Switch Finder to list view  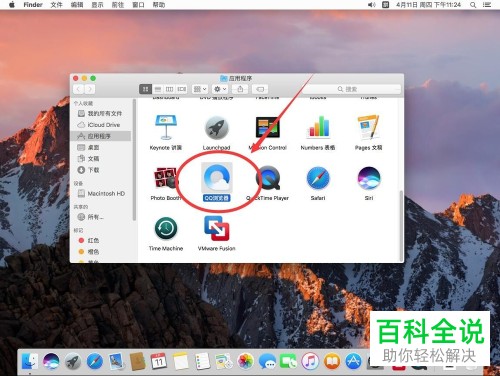tap(158, 89)
